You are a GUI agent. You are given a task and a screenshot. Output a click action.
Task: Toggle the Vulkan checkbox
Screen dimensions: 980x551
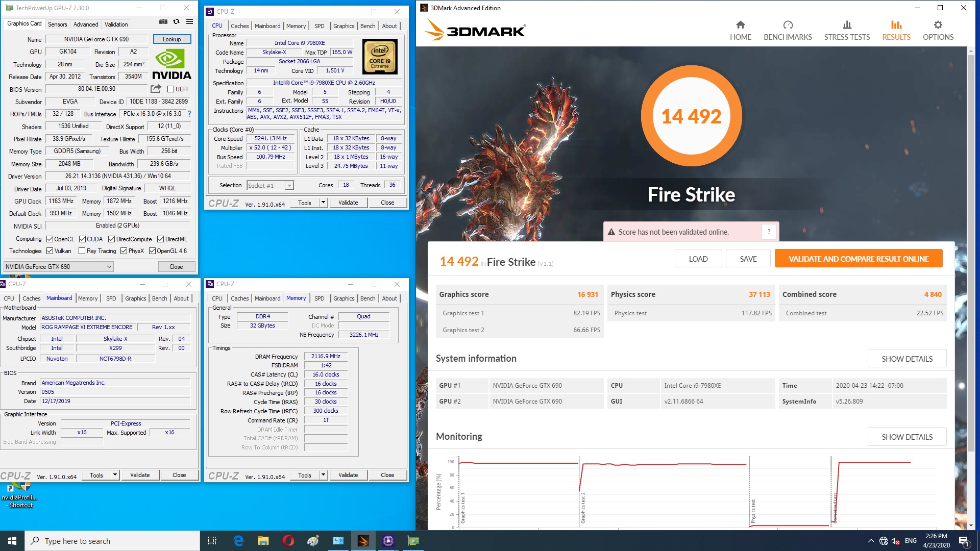[x=50, y=251]
